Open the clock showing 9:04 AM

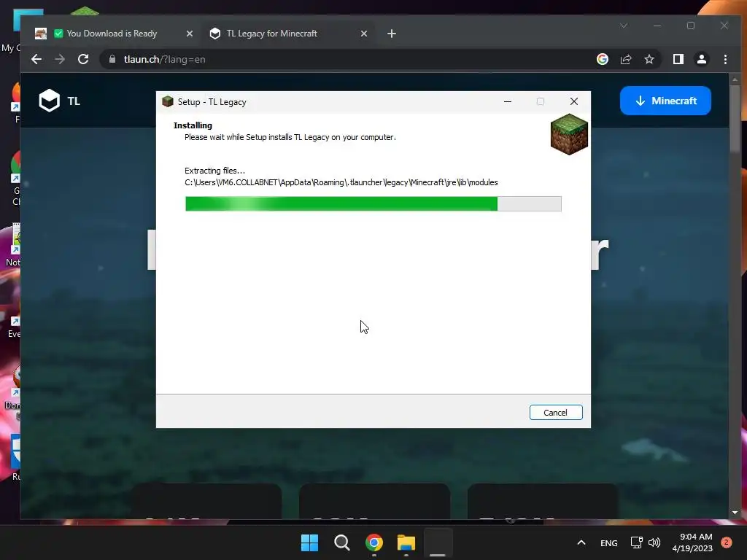pyautogui.click(x=692, y=542)
